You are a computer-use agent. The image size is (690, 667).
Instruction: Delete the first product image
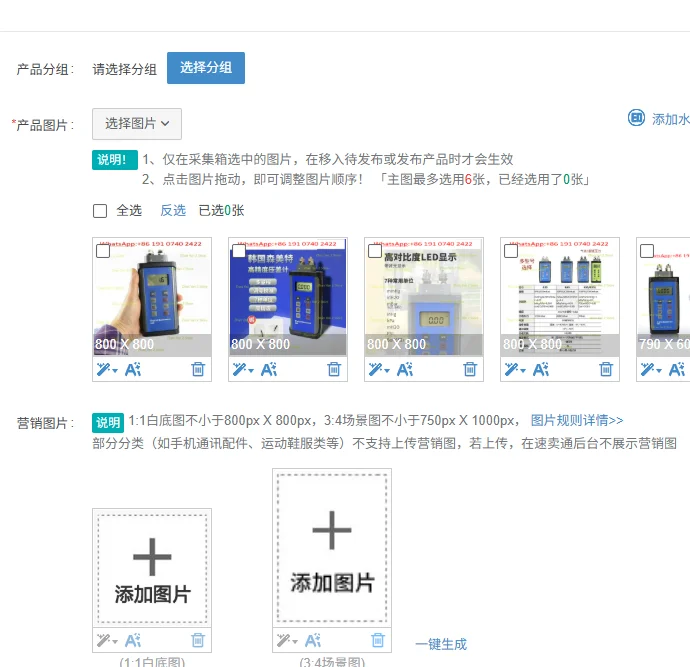(x=198, y=369)
